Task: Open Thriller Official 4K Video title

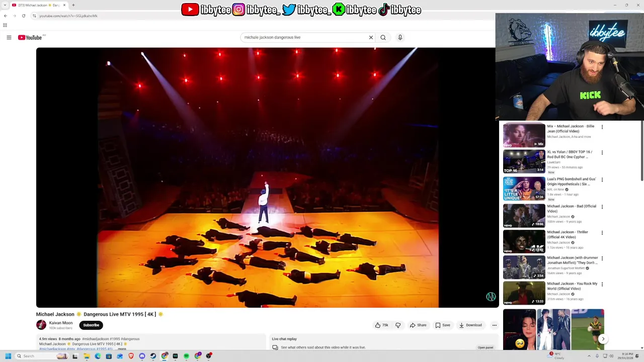Action: click(568, 234)
